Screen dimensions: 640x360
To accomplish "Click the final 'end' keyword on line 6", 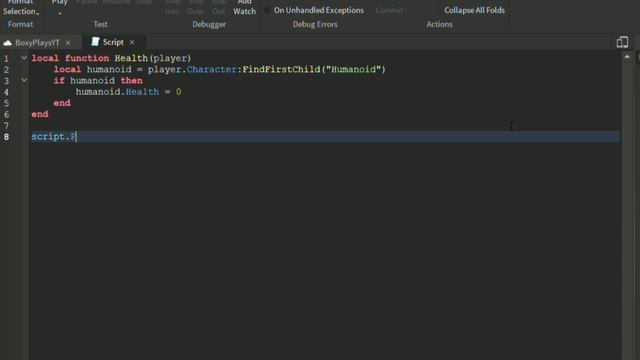I will [40, 114].
